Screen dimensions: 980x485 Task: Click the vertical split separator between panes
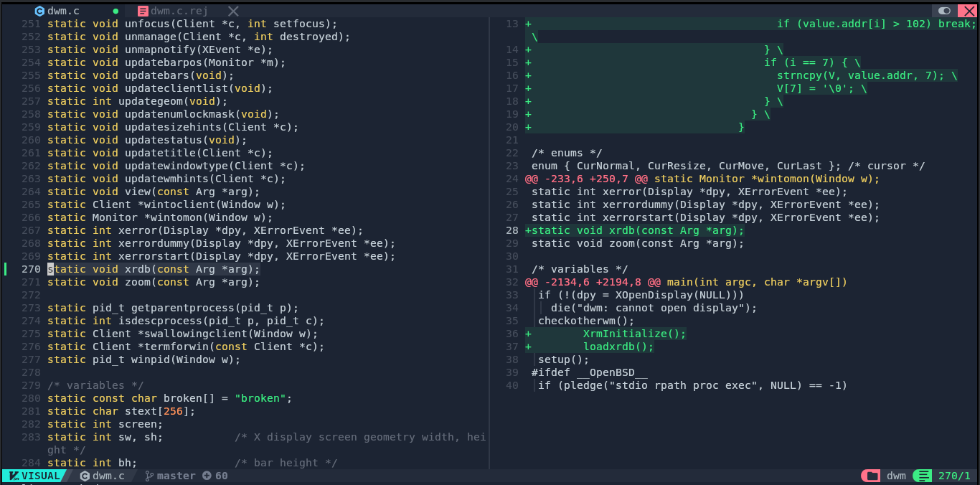point(489,243)
